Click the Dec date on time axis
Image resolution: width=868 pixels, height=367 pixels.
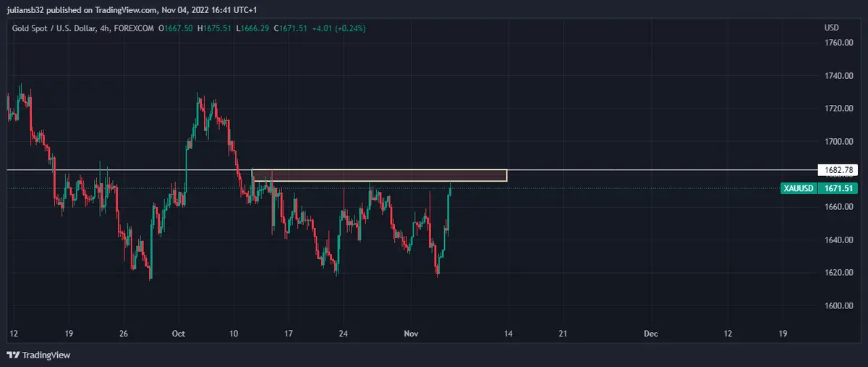651,334
